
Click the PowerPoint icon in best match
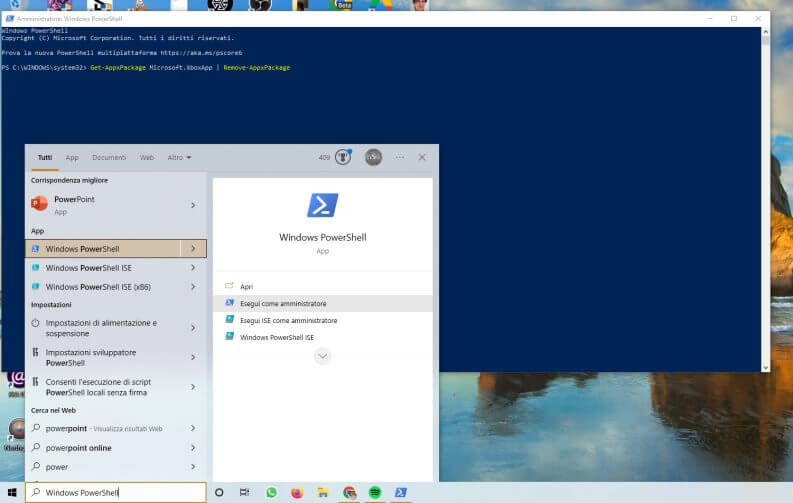[x=39, y=204]
